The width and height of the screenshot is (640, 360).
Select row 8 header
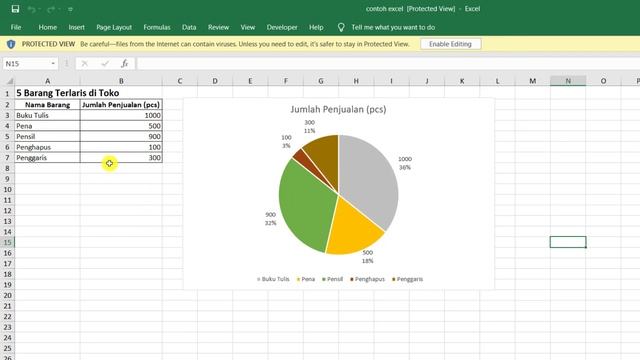(7, 168)
